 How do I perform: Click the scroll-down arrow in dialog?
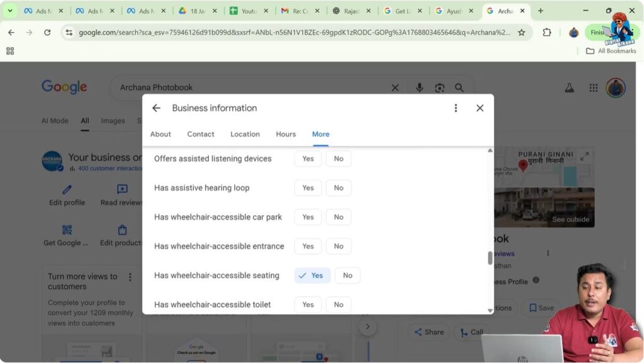coord(490,310)
